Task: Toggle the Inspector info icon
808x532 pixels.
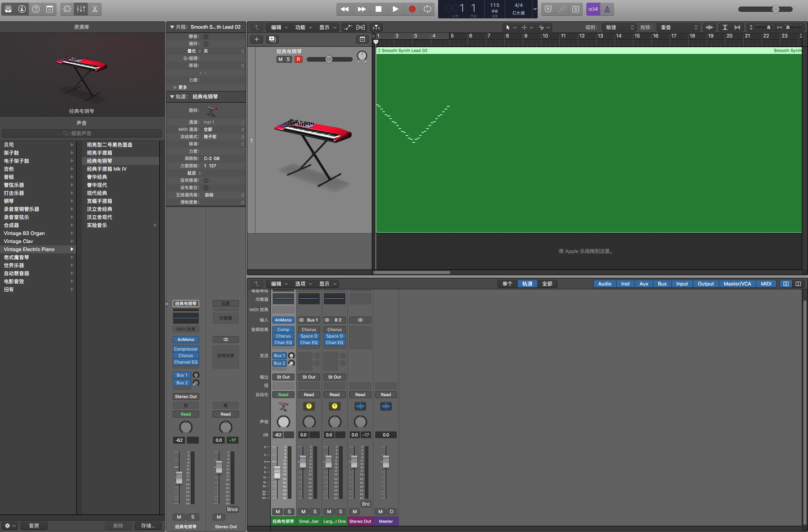Action: 22,9
